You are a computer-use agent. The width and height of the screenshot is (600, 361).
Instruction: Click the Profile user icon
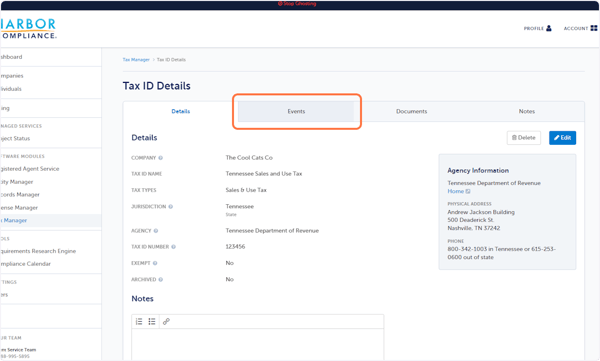click(x=549, y=28)
